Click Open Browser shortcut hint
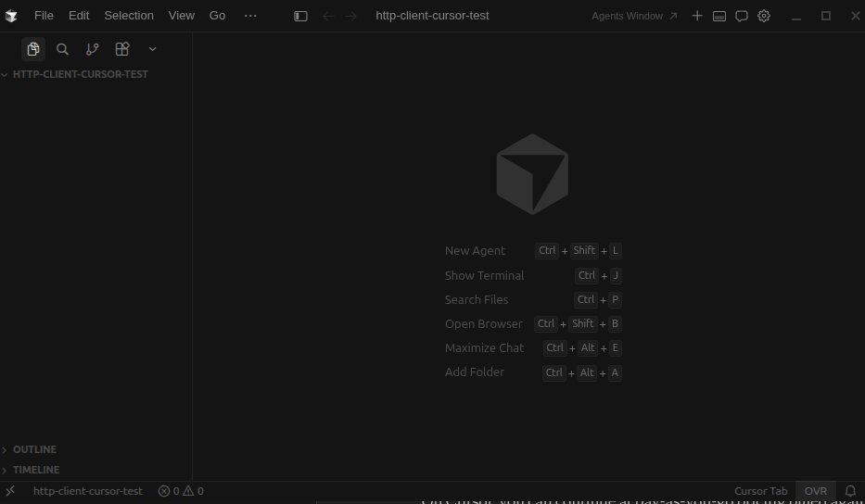Viewport: 865px width, 504px height. (533, 323)
